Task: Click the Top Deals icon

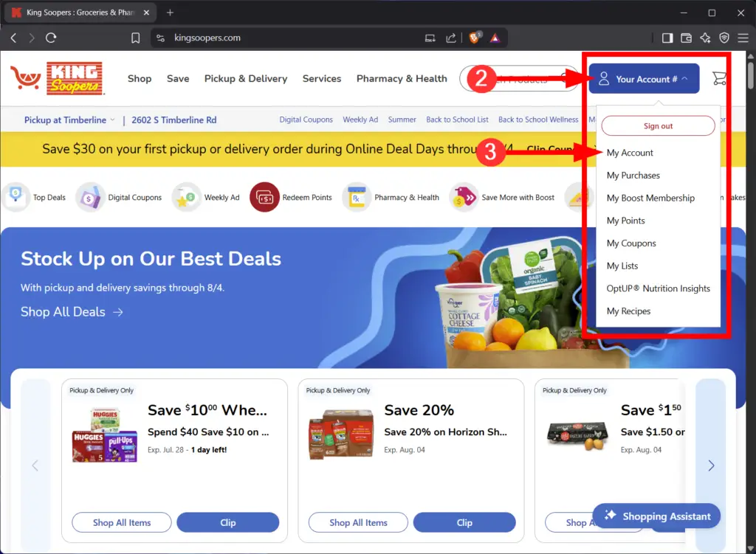Action: 16,197
